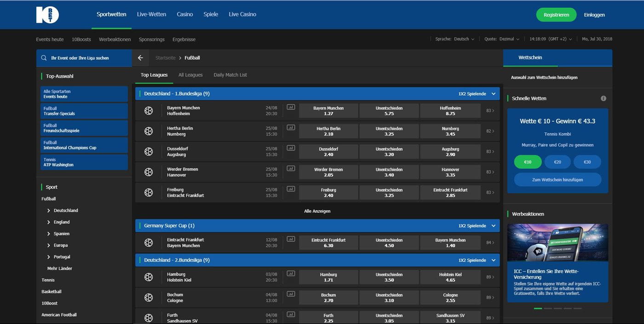The image size is (644, 324).
Task: Pick Eintracht Frankfurt at odds 6.30
Action: click(x=328, y=243)
